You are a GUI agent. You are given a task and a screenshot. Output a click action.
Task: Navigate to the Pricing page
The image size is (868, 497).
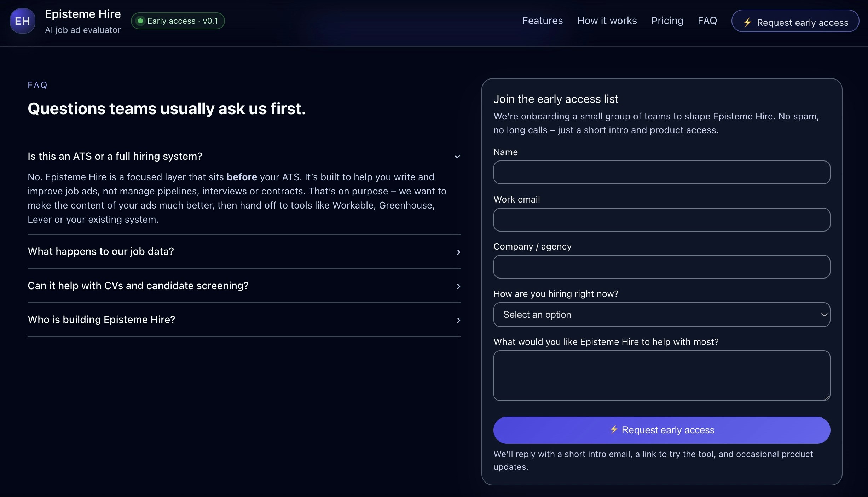pyautogui.click(x=667, y=21)
